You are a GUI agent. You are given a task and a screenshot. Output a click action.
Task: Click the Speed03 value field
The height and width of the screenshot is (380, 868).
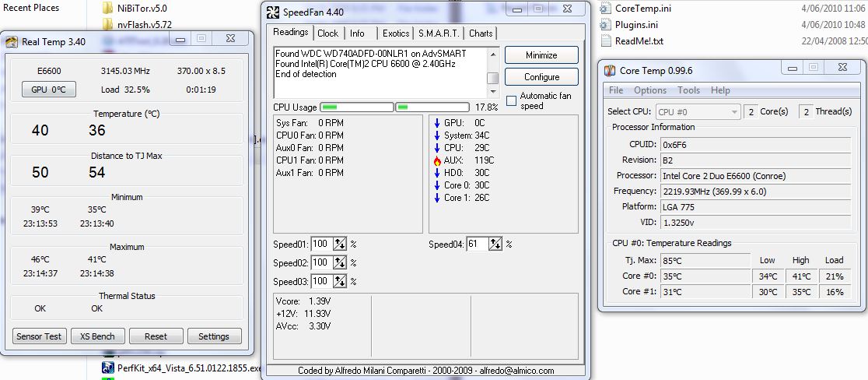322,281
